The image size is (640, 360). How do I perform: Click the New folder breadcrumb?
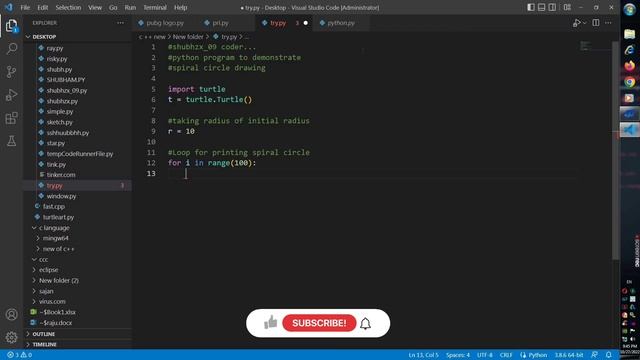pyautogui.click(x=188, y=37)
